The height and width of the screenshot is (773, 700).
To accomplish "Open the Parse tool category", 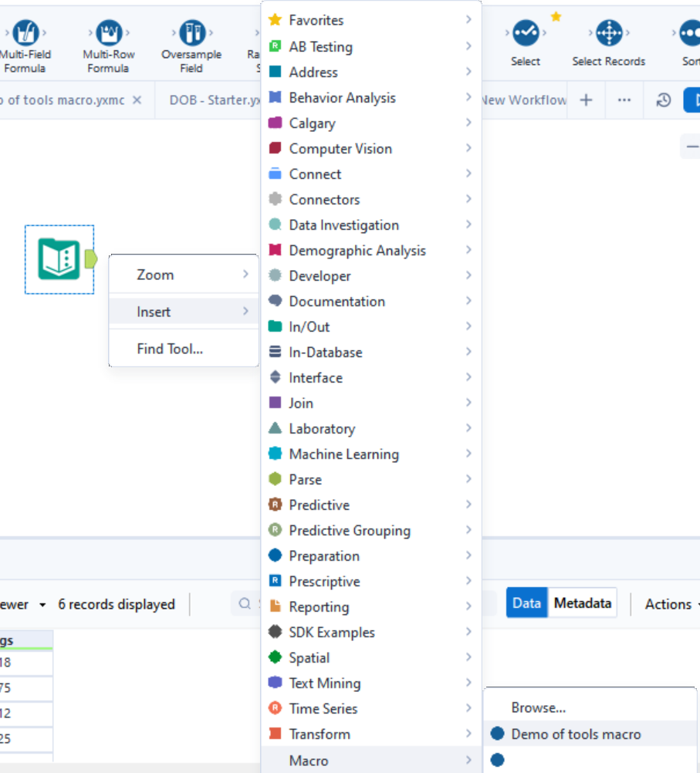I will pyautogui.click(x=371, y=480).
